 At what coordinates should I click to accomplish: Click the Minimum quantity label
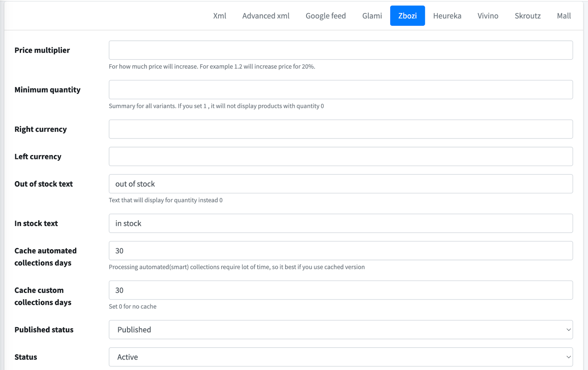[x=47, y=90]
